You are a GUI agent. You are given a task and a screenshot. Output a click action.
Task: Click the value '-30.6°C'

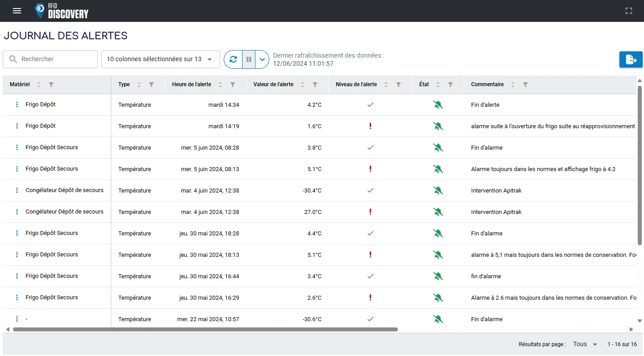tap(312, 319)
